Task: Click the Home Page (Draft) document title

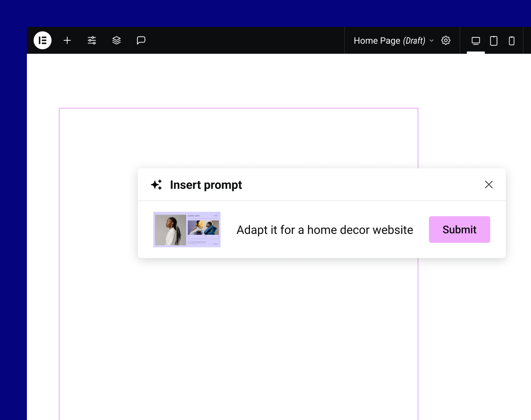Action: (389, 41)
